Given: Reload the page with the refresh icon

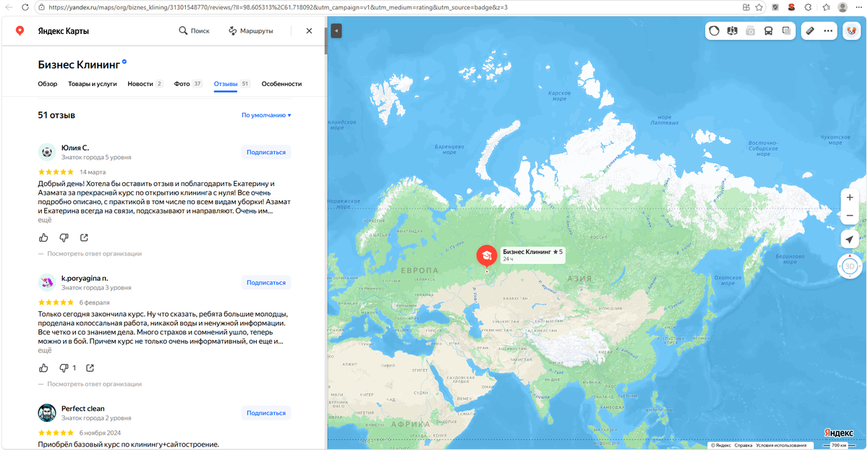Looking at the screenshot, I should pos(25,7).
